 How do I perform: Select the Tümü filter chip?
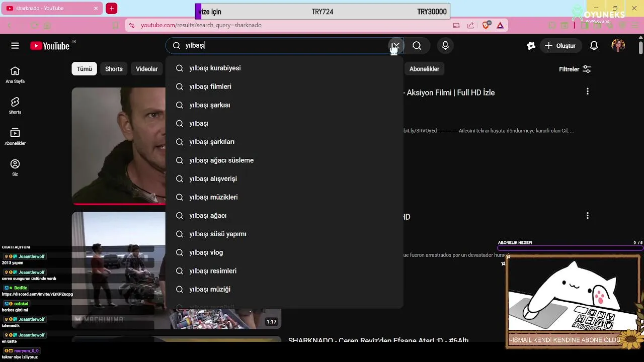[x=84, y=69]
